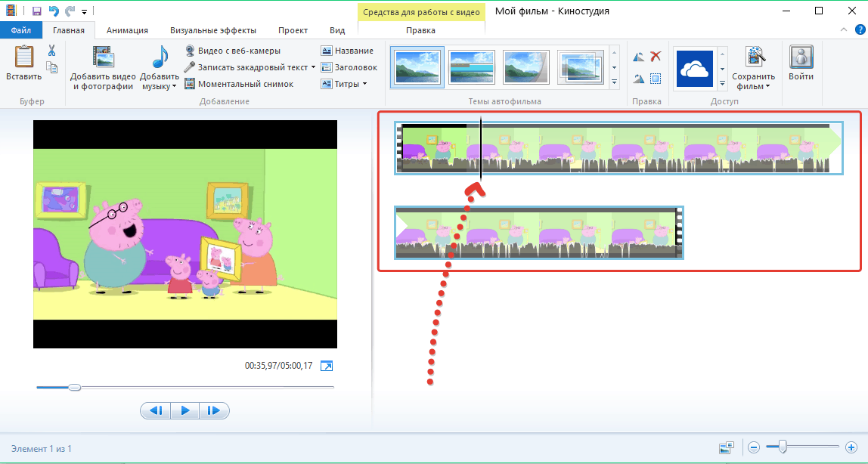Share the movie to OneDrive

tap(694, 67)
